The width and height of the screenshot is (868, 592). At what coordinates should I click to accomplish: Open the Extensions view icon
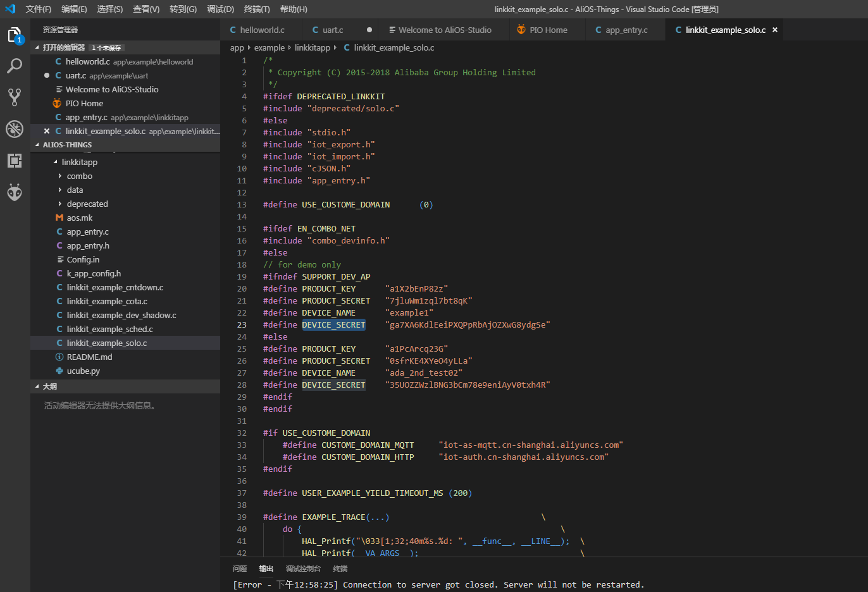(x=15, y=161)
